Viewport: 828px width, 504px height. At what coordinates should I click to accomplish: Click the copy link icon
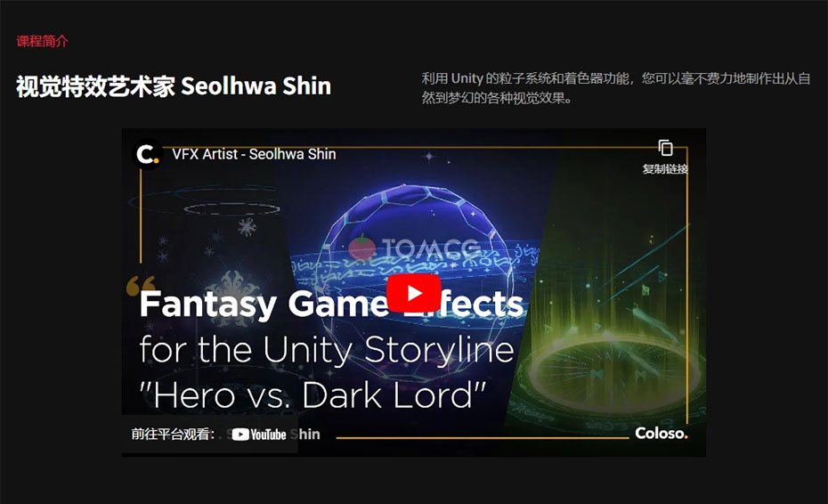665,148
